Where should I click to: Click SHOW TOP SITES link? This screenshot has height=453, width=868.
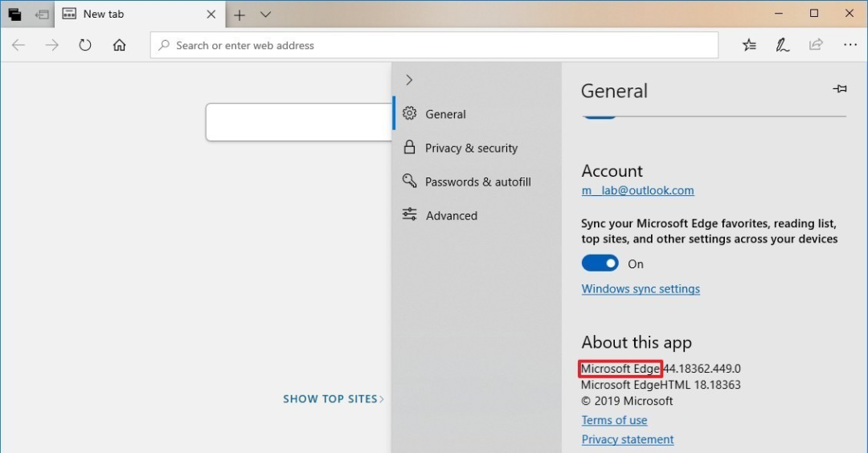(334, 399)
